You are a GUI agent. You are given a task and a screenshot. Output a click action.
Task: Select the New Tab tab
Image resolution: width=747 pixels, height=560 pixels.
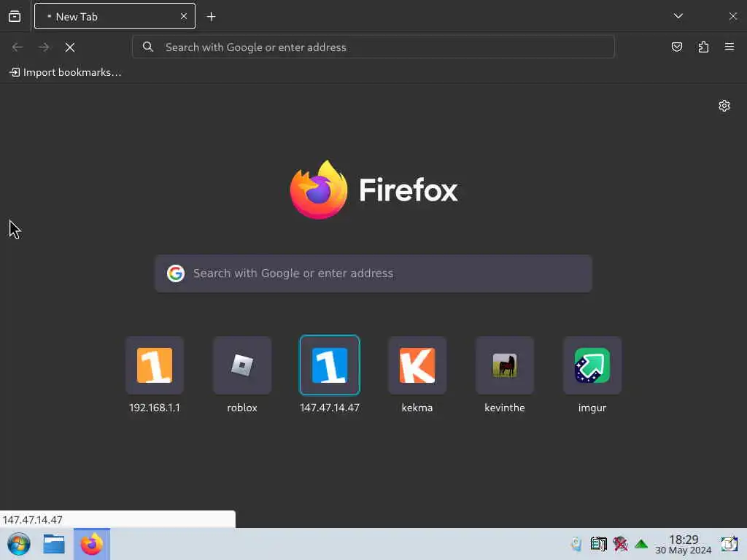tap(115, 16)
